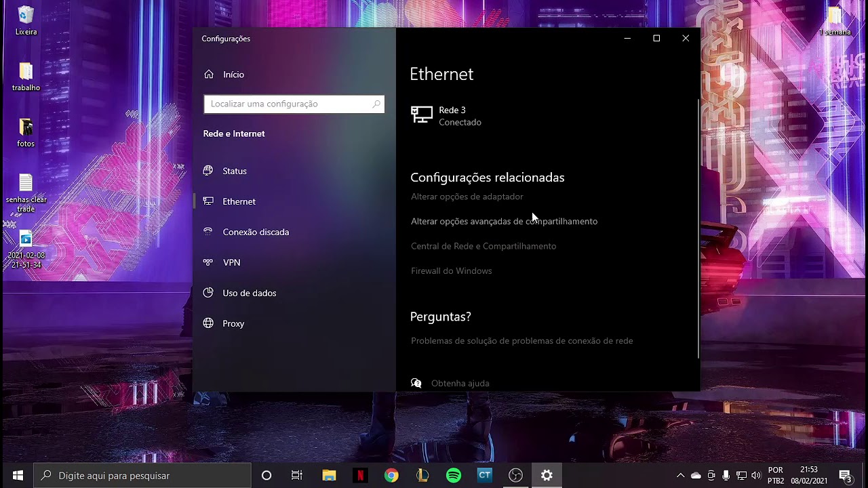
Task: Close the Configurações window
Action: click(x=686, y=39)
